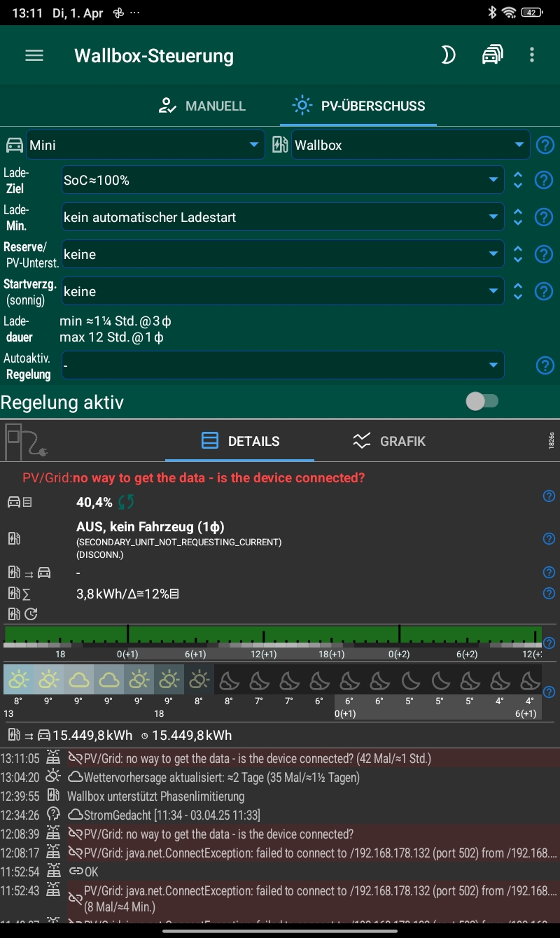Viewport: 560px width, 938px height.
Task: Open help for the Wallbox selection row
Action: 545,145
